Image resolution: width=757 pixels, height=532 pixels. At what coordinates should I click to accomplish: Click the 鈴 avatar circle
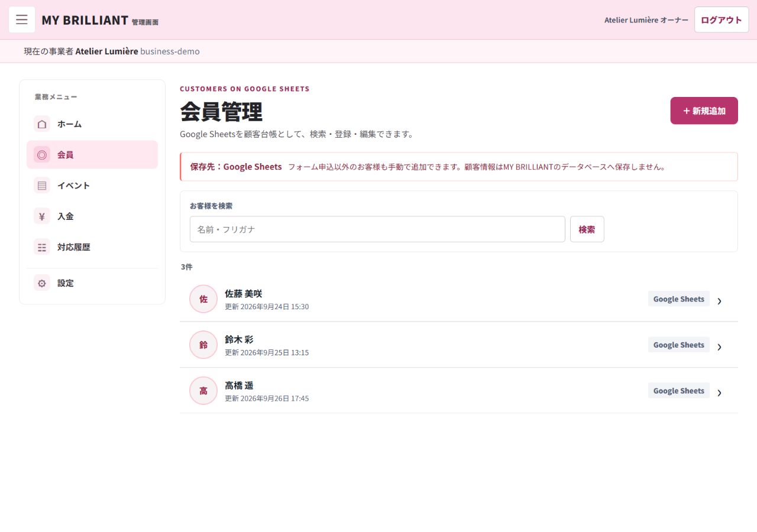pos(203,345)
